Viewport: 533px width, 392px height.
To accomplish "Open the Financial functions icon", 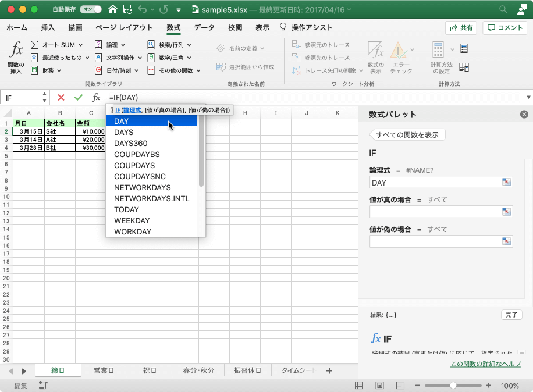I will [34, 70].
